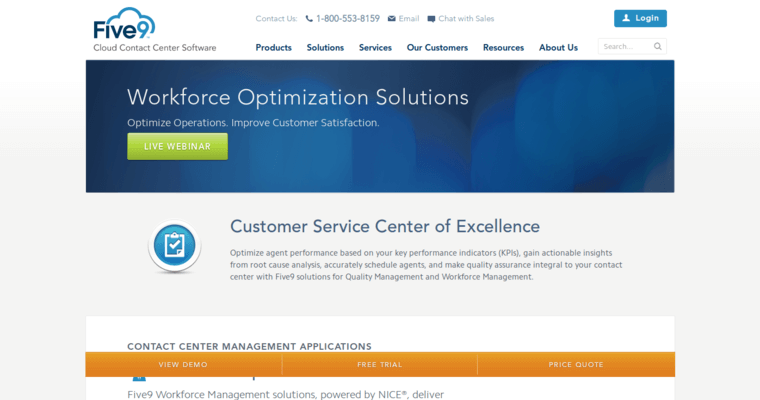
Task: Click View Demo in the orange bar
Action: (x=183, y=364)
